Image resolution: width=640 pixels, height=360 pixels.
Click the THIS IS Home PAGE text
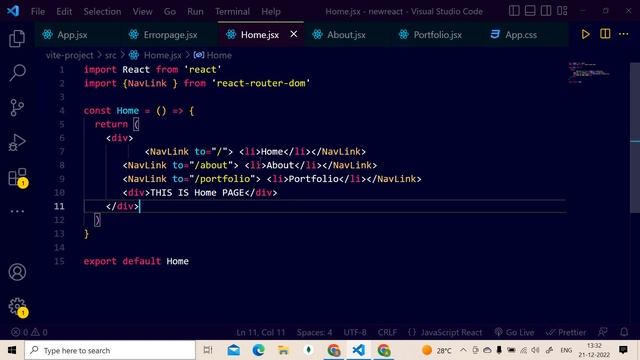click(x=197, y=193)
